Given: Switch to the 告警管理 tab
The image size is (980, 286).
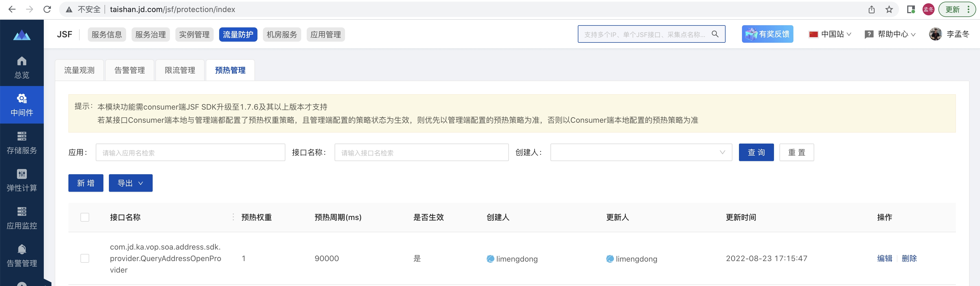Looking at the screenshot, I should pos(130,70).
